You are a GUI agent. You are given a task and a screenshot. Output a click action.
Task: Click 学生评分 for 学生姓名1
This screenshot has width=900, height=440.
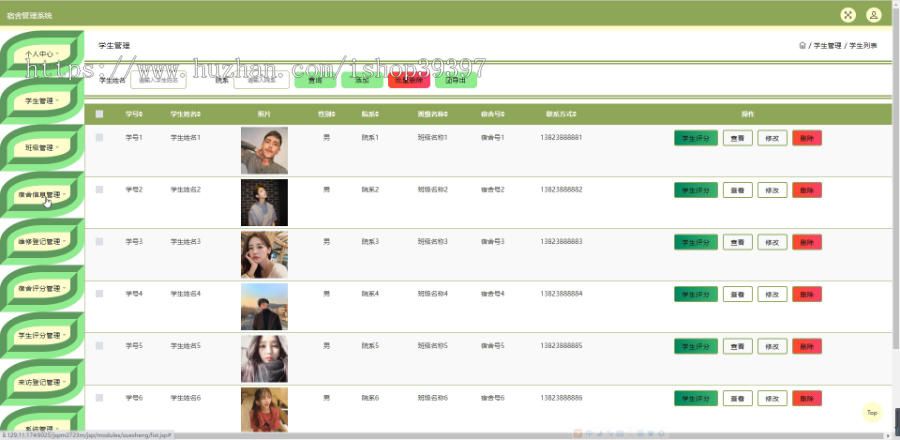(x=696, y=138)
